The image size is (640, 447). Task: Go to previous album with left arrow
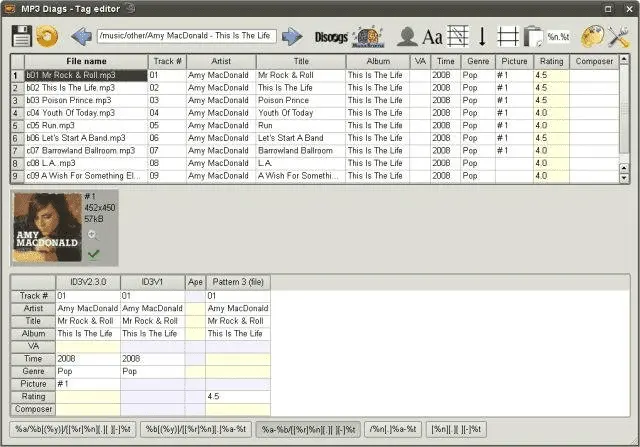(81, 36)
